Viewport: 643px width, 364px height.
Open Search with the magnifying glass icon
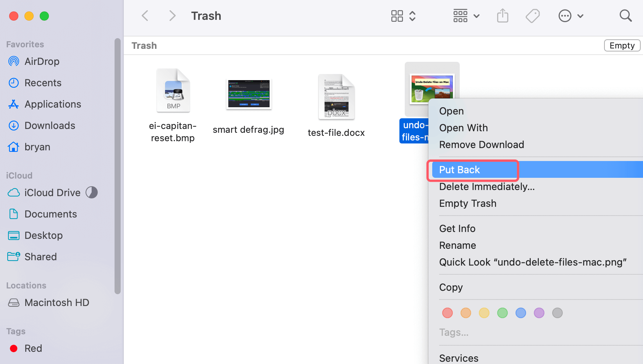tap(626, 16)
